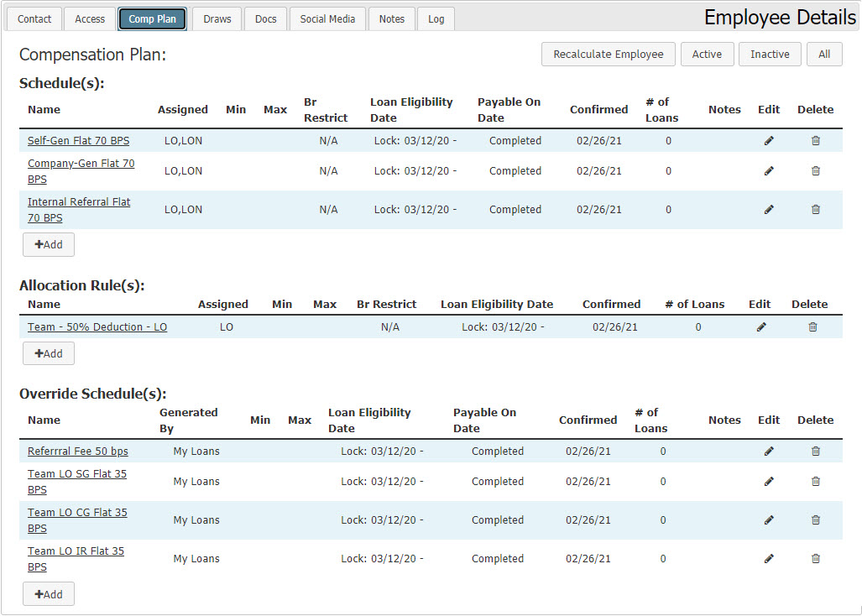Switch to the Contact tab

coord(34,18)
